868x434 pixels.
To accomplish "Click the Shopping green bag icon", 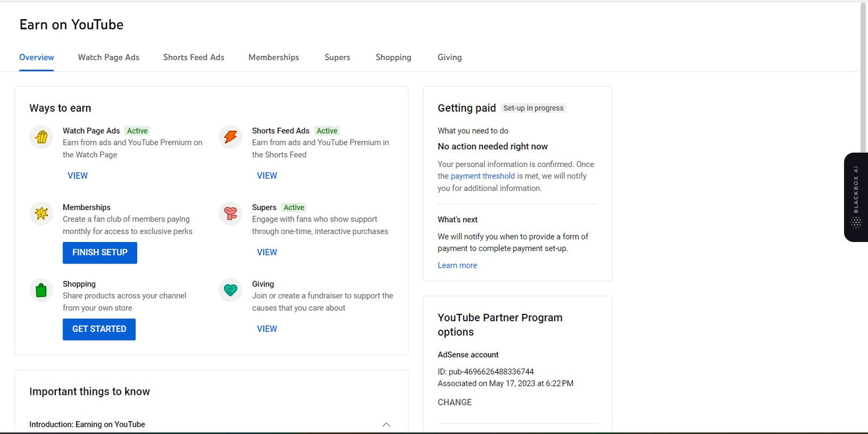I will pyautogui.click(x=41, y=291).
